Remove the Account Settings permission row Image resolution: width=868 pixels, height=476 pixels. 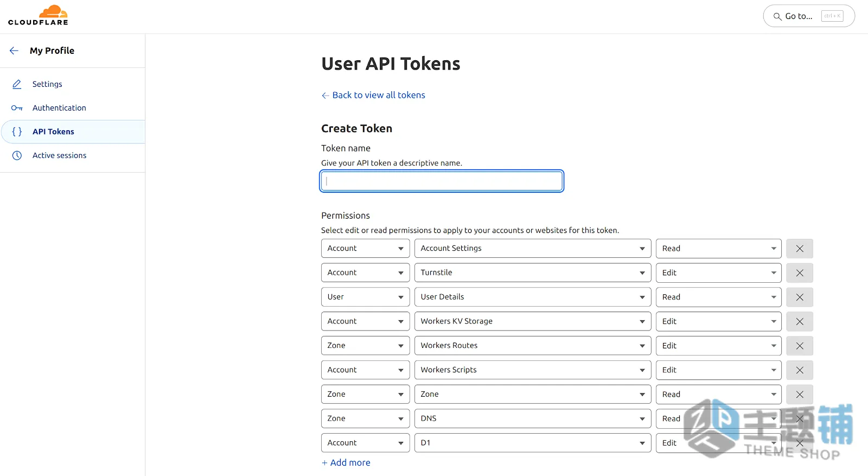coord(800,249)
